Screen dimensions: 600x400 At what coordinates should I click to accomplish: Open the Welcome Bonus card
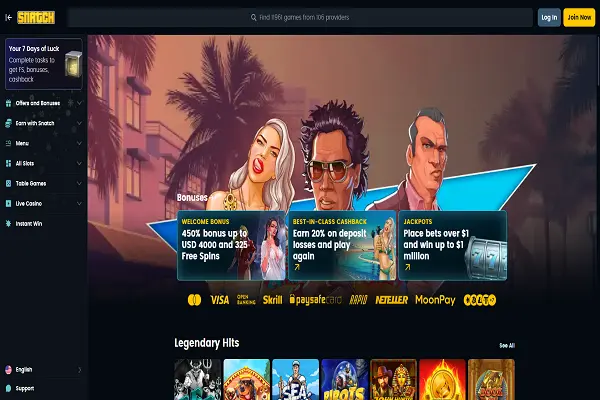(x=231, y=245)
